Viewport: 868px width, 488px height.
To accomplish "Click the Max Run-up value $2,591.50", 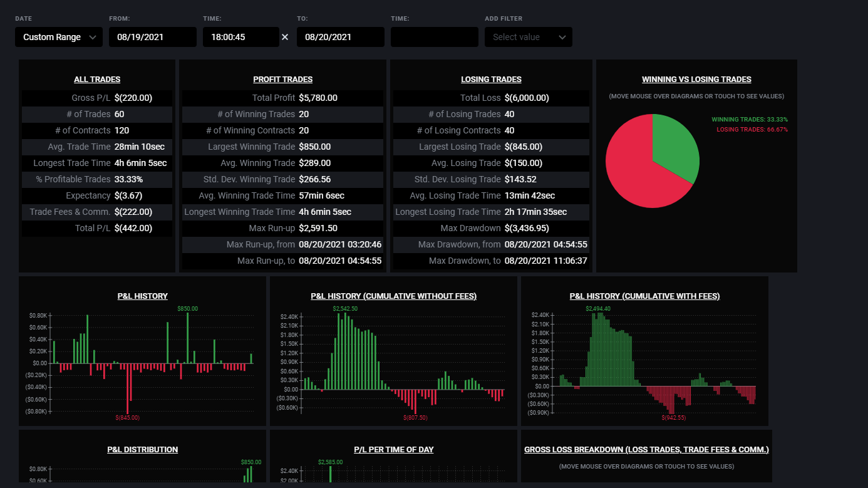I will tap(318, 228).
